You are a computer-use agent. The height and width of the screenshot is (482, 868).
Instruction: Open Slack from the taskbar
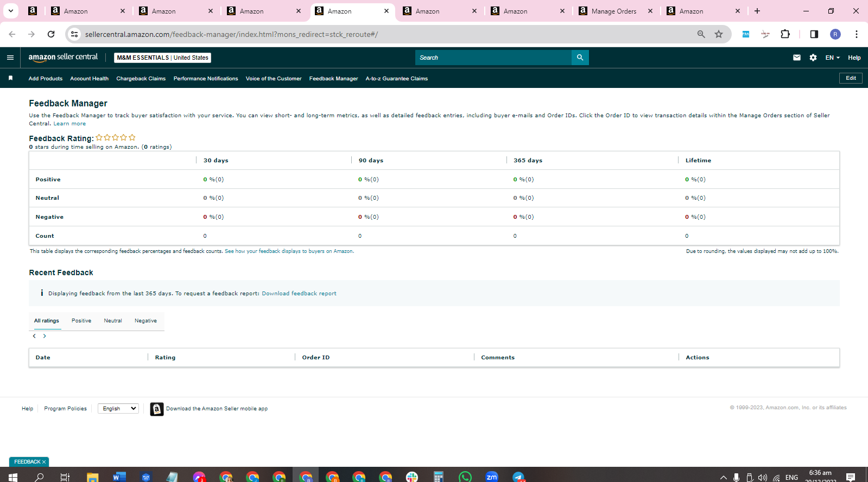pyautogui.click(x=412, y=477)
